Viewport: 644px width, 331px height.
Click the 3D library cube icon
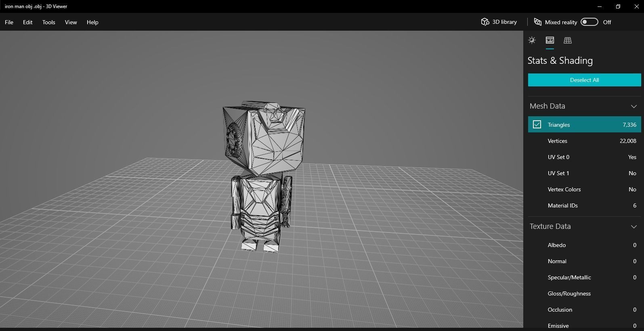pos(485,22)
